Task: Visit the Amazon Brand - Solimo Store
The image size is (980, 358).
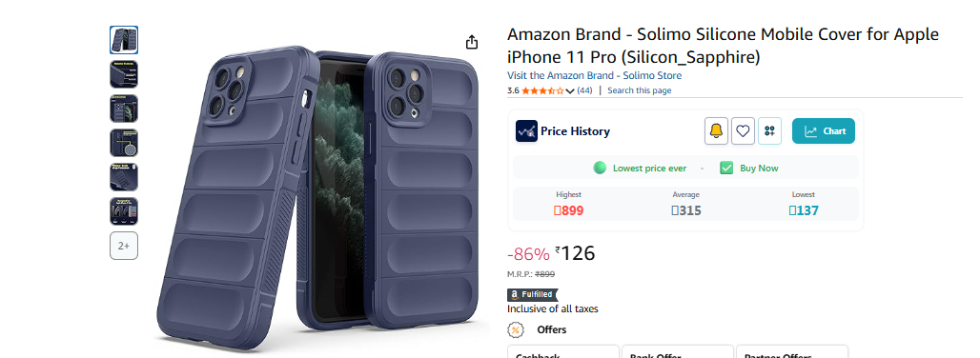Action: tap(594, 75)
